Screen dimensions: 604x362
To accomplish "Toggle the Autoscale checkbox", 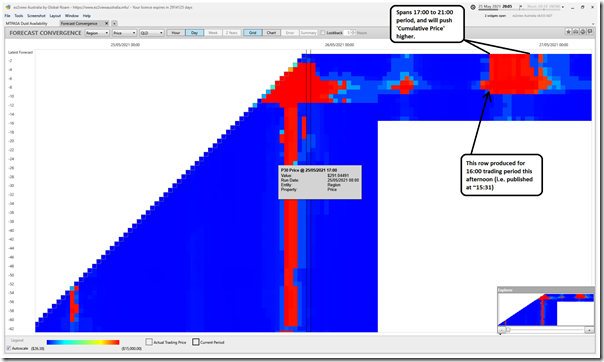I will tap(8, 349).
